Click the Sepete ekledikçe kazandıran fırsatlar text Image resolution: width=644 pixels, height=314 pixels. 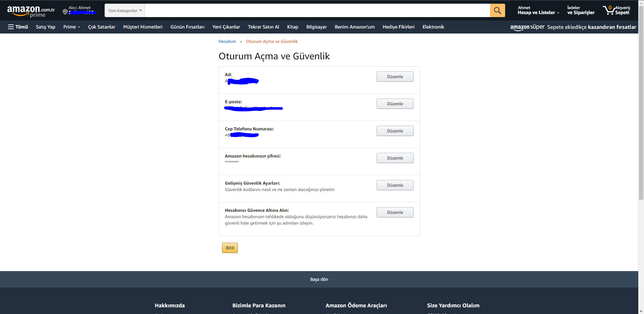592,27
